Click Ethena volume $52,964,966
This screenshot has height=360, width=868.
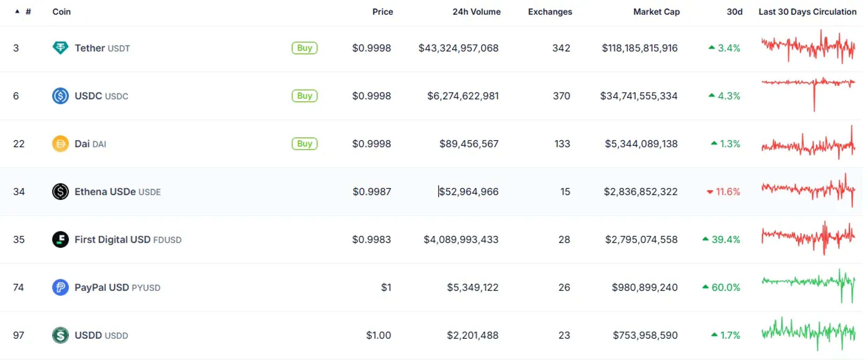469,192
